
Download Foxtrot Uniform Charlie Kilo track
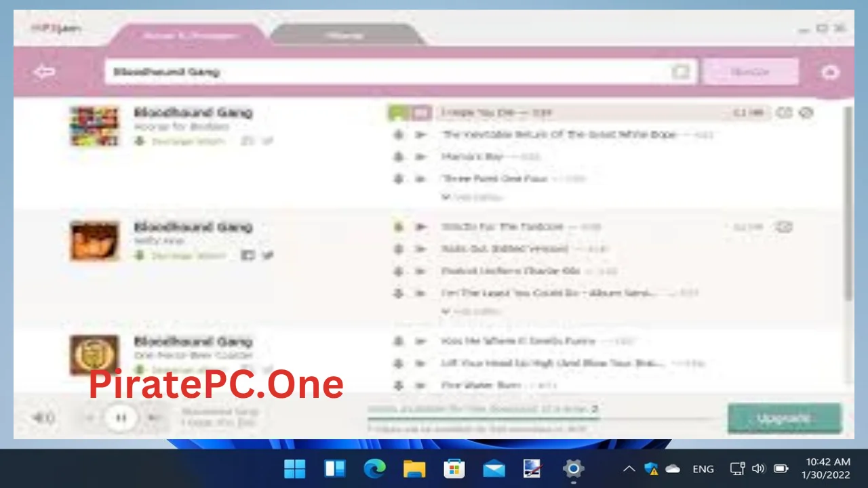point(398,271)
